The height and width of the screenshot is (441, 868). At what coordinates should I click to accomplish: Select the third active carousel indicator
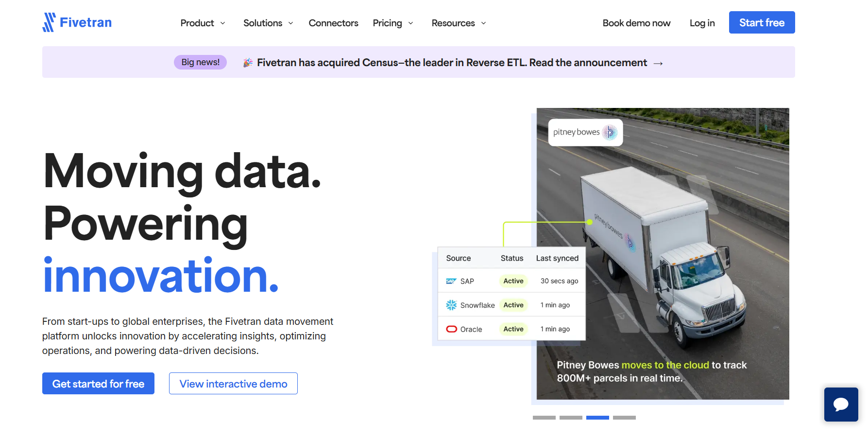[x=597, y=418]
